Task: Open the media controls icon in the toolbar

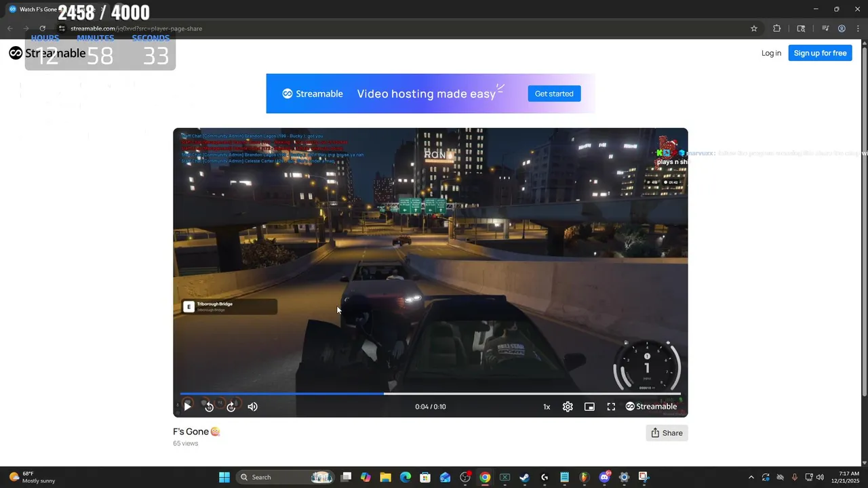Action: pyautogui.click(x=825, y=28)
